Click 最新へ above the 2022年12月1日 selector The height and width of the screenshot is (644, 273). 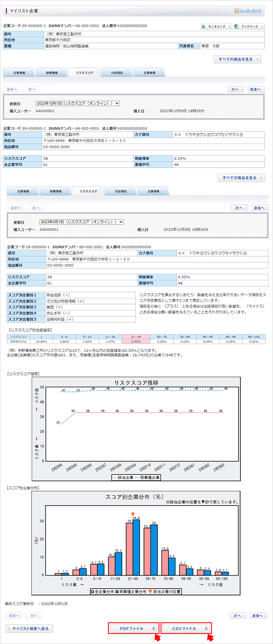click(11, 89)
